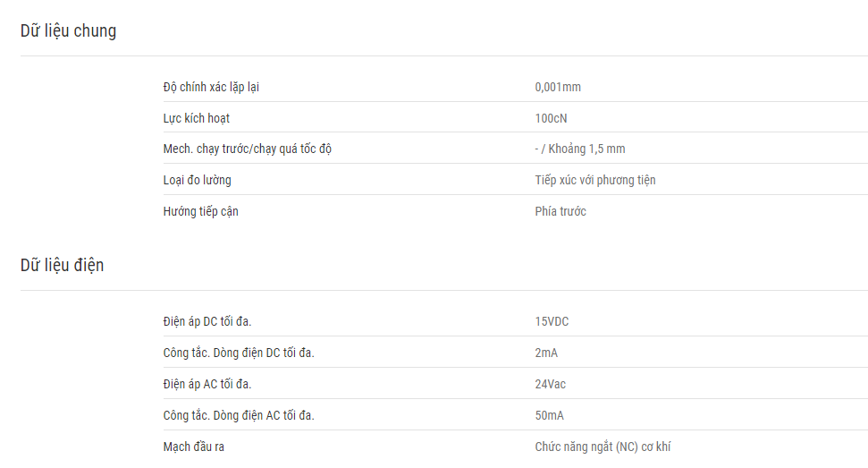The width and height of the screenshot is (868, 468).
Task: Click the 'Dữ liệu điện' section heading
Action: 62,265
